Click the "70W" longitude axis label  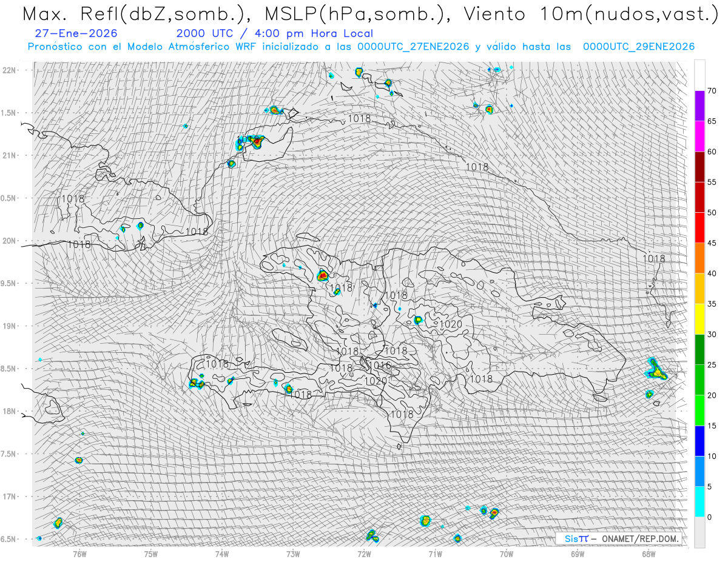click(x=506, y=554)
